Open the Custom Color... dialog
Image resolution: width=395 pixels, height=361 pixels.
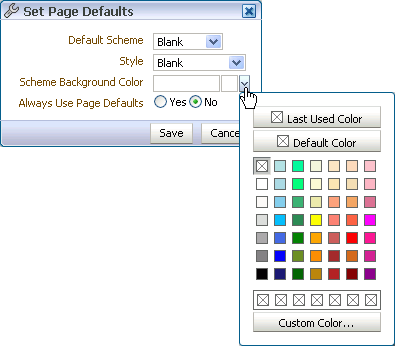pyautogui.click(x=317, y=322)
